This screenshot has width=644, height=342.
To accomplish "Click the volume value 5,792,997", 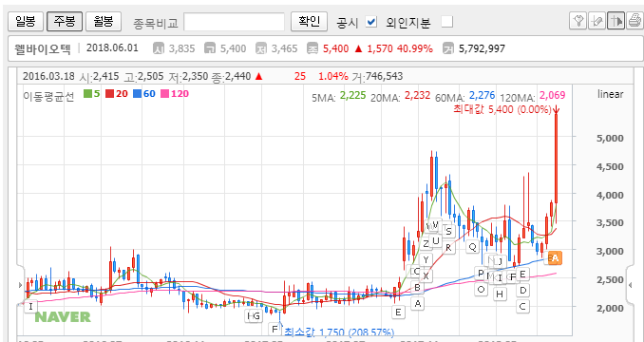I will 482,48.
